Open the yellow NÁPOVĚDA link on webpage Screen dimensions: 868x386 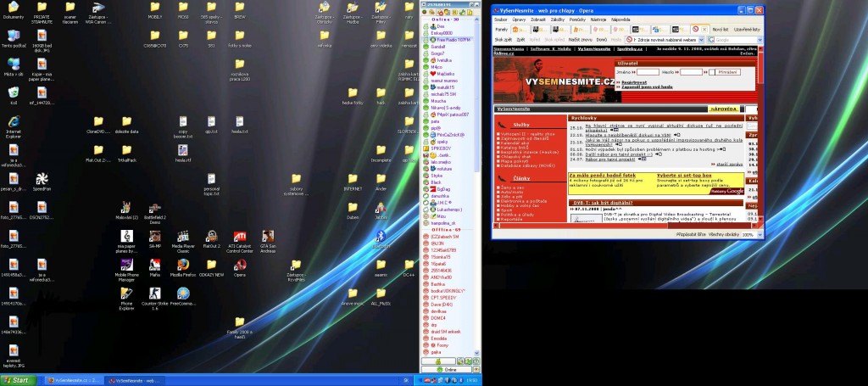724,109
